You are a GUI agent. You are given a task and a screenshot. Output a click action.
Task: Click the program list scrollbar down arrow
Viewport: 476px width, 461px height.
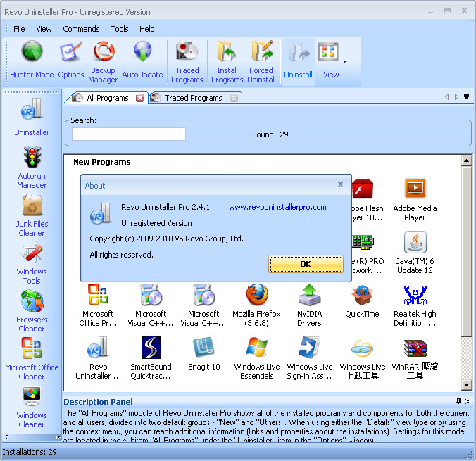[x=466, y=385]
